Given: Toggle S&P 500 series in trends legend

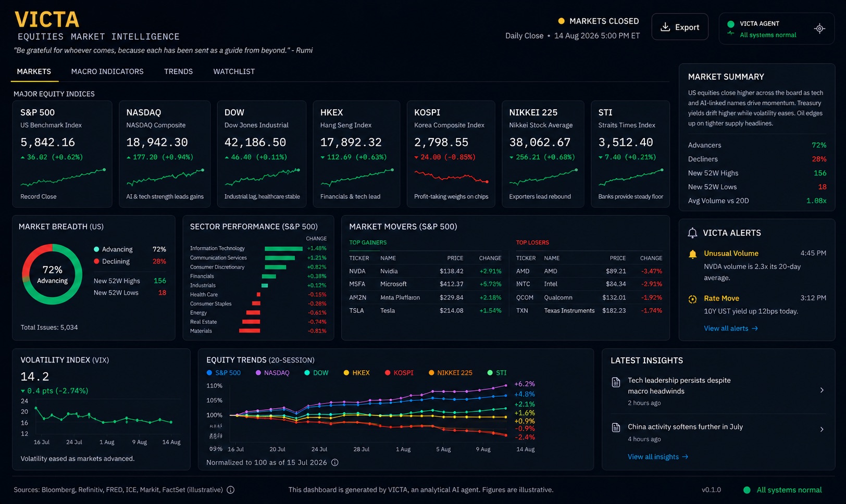Looking at the screenshot, I should (x=223, y=373).
